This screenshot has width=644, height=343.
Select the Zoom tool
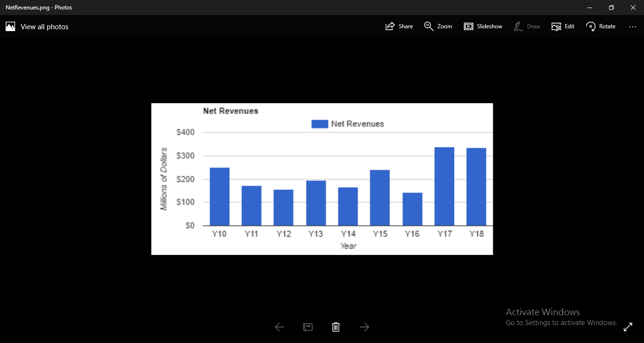pos(438,26)
